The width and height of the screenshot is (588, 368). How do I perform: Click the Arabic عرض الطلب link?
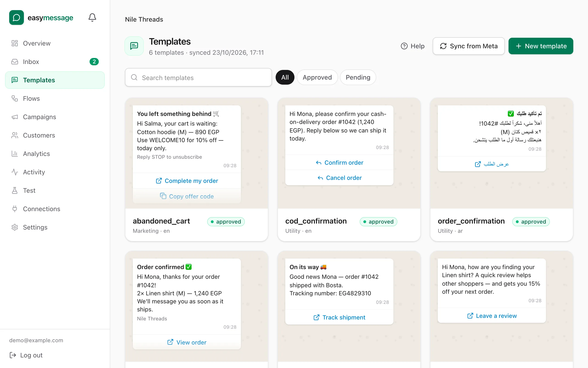pyautogui.click(x=492, y=164)
